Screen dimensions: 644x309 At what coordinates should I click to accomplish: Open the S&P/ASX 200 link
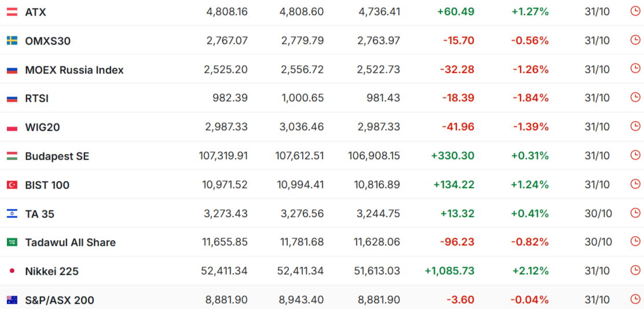point(59,300)
